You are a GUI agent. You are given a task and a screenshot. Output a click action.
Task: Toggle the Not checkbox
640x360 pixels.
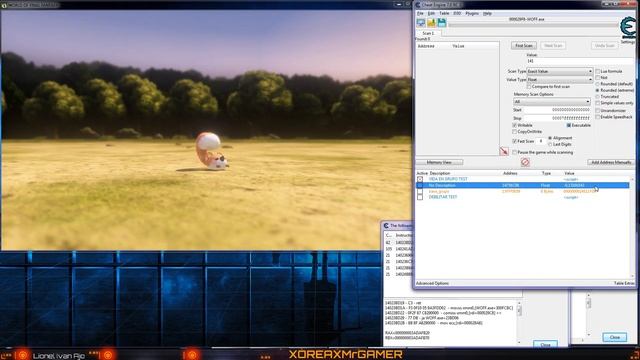[x=598, y=78]
